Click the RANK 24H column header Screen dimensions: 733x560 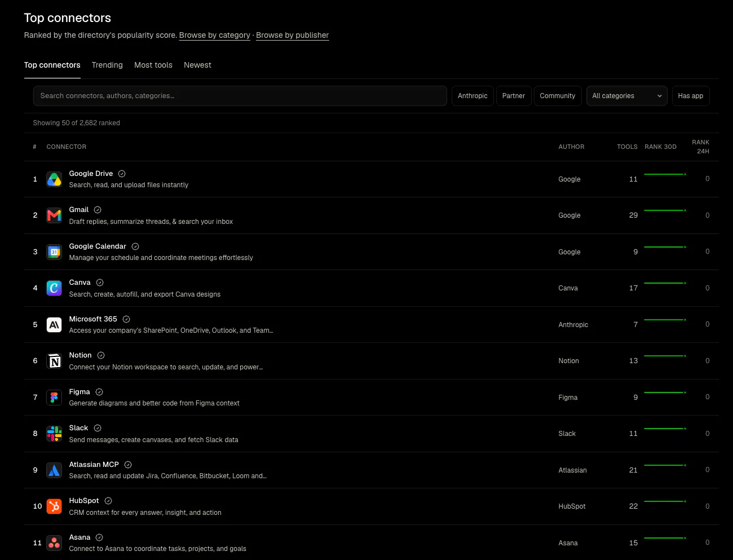701,147
